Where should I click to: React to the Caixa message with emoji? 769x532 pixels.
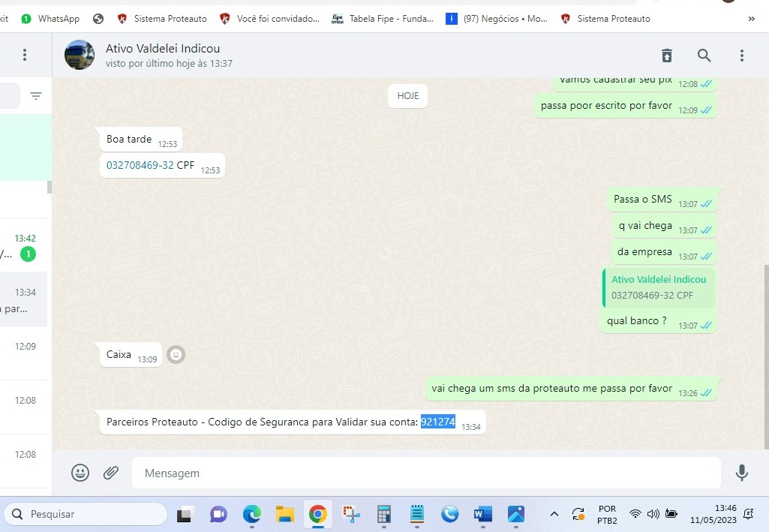pyautogui.click(x=176, y=355)
